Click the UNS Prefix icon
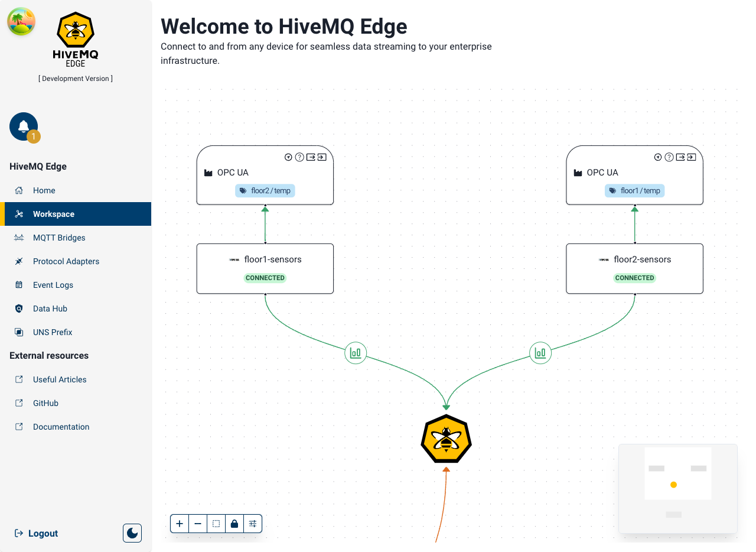 19,332
